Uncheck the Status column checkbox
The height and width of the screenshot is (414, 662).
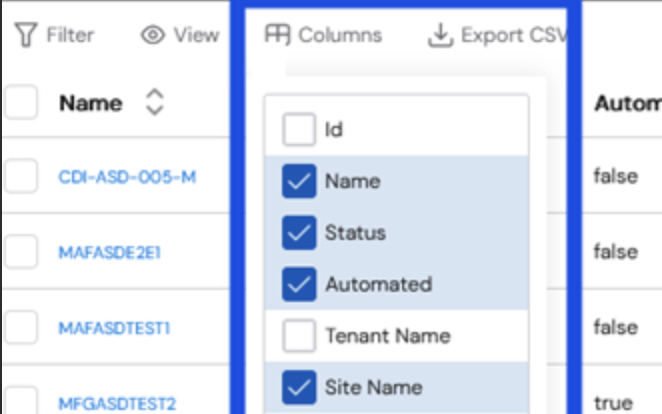click(x=299, y=233)
